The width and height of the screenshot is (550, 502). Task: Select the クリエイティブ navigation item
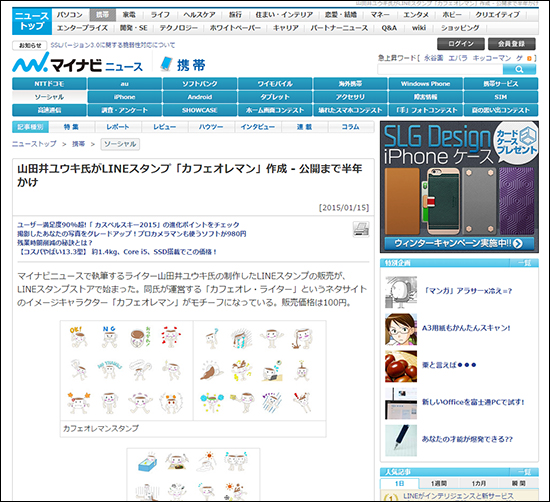click(497, 15)
